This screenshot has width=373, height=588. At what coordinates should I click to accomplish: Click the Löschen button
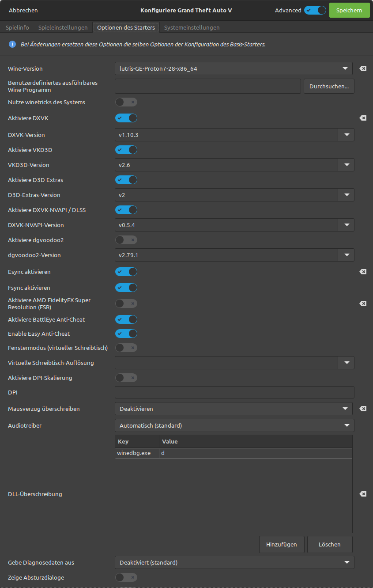(x=330, y=544)
